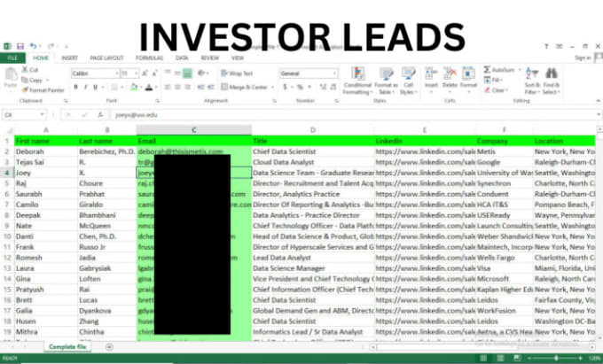Apply font color with the A underline icon
The width and height of the screenshot is (603, 364).
click(x=149, y=87)
